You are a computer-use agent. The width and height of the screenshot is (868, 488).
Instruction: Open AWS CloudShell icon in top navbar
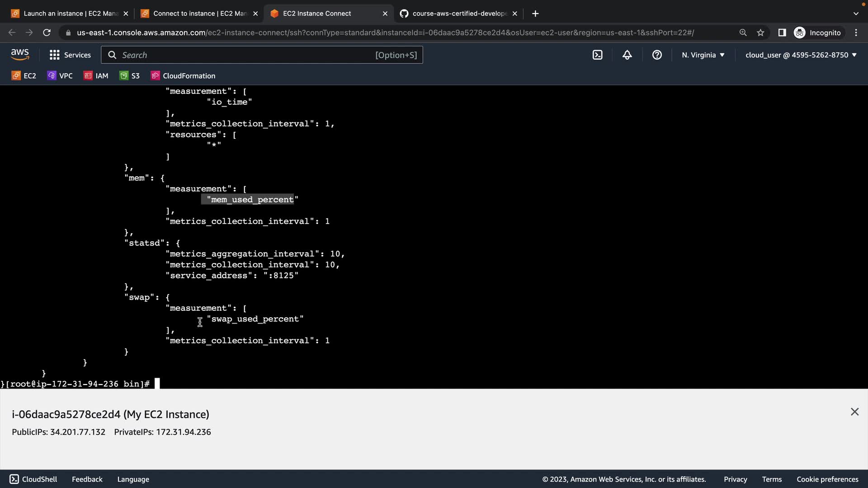click(597, 55)
